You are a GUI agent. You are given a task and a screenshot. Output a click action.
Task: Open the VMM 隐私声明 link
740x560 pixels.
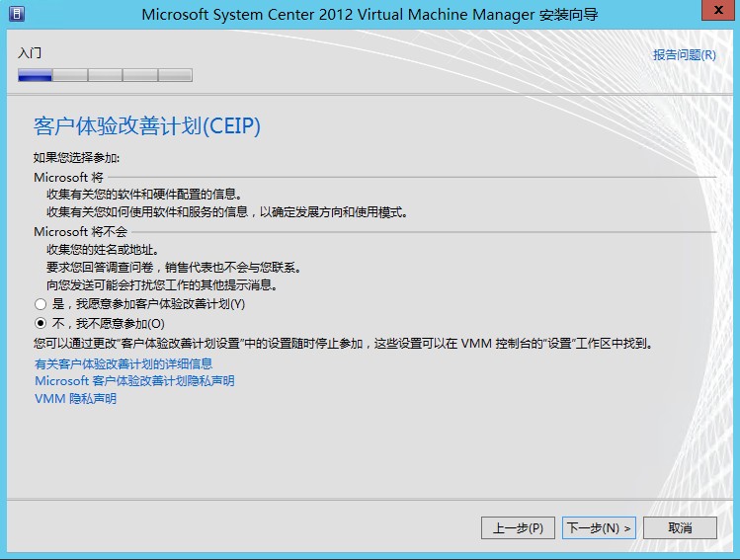tap(75, 399)
